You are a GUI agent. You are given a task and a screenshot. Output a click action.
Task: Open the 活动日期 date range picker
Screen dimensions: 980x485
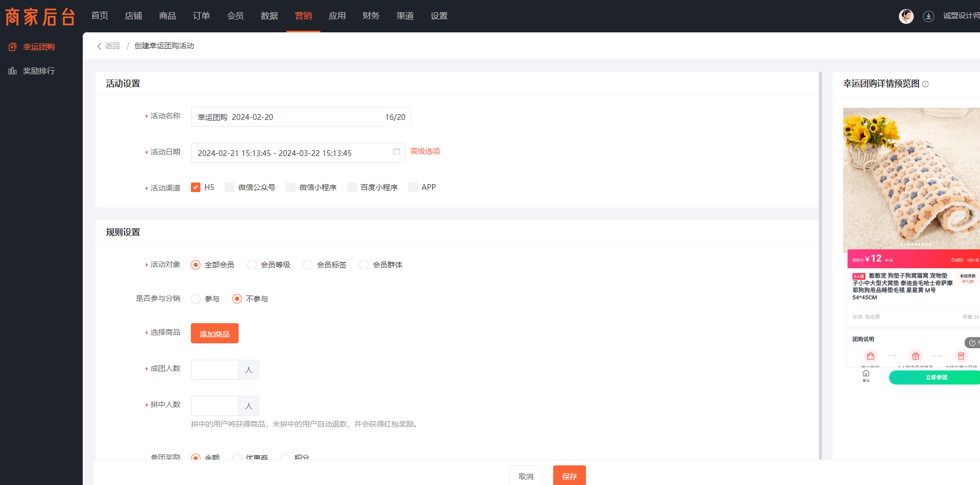pyautogui.click(x=292, y=153)
